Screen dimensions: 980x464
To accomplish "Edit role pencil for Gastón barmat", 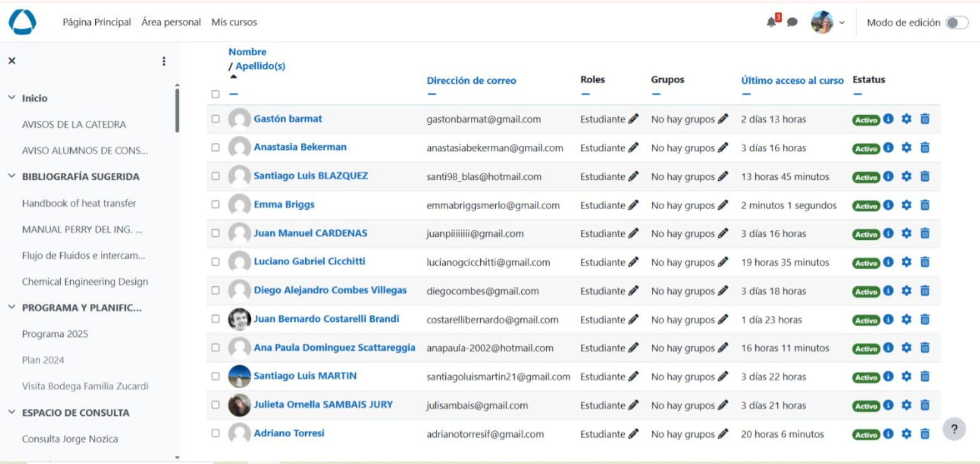I will [633, 119].
